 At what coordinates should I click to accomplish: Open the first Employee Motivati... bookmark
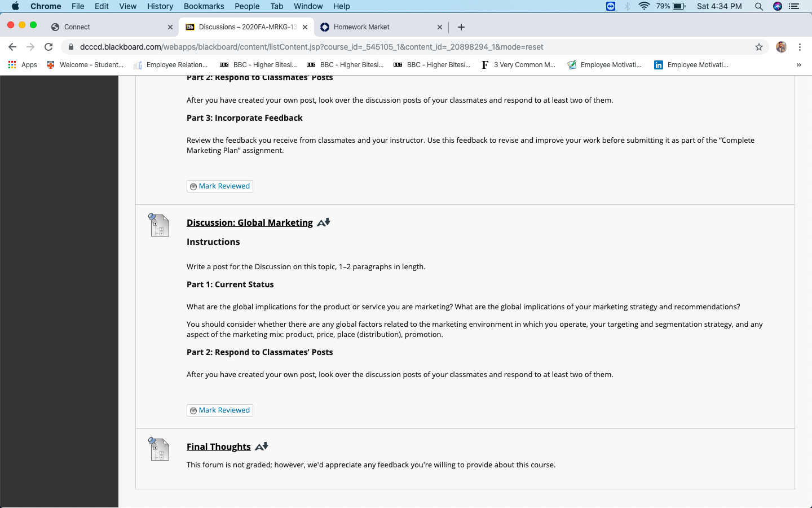pos(604,65)
